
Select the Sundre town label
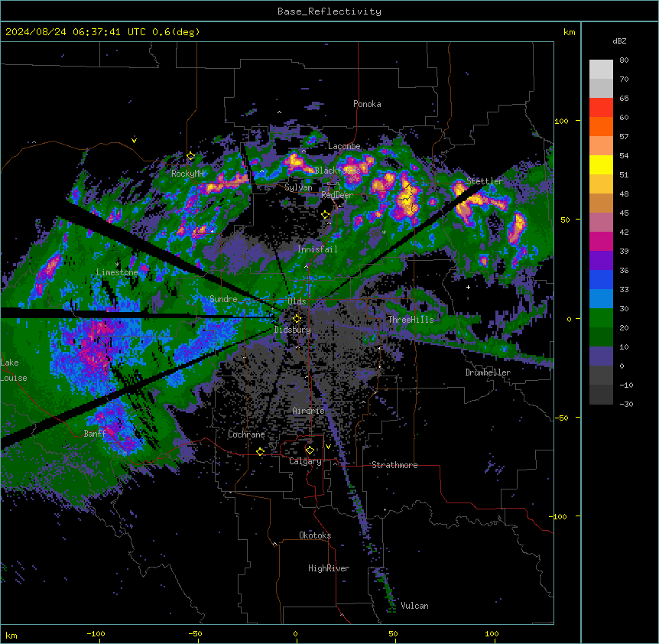[x=223, y=299]
